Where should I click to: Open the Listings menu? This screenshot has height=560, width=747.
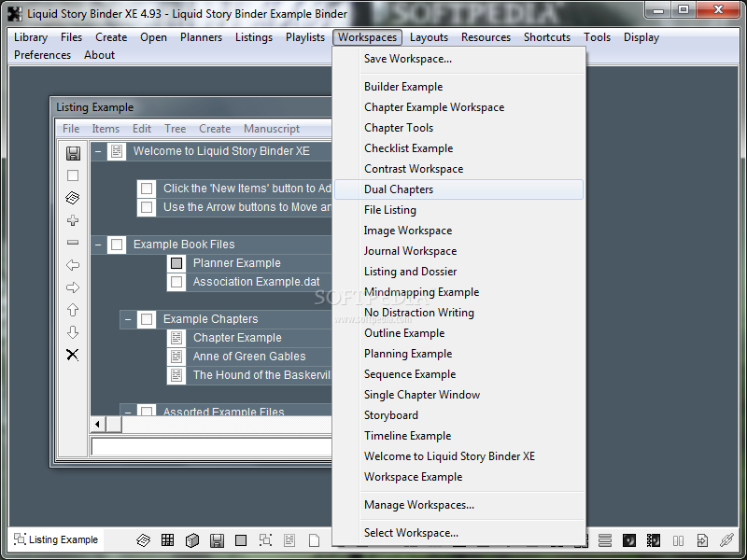254,37
